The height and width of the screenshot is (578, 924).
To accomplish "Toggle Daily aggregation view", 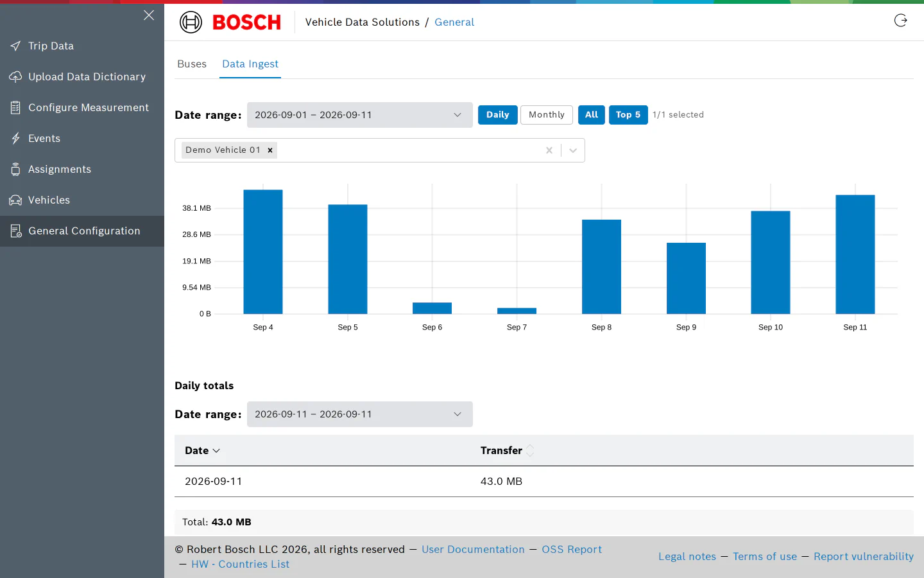I will click(498, 115).
